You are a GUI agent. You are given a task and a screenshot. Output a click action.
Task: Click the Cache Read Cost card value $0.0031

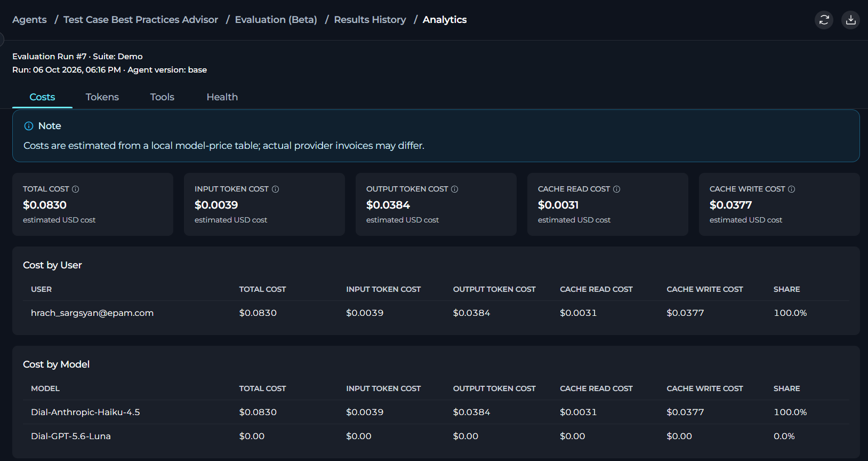pos(558,205)
